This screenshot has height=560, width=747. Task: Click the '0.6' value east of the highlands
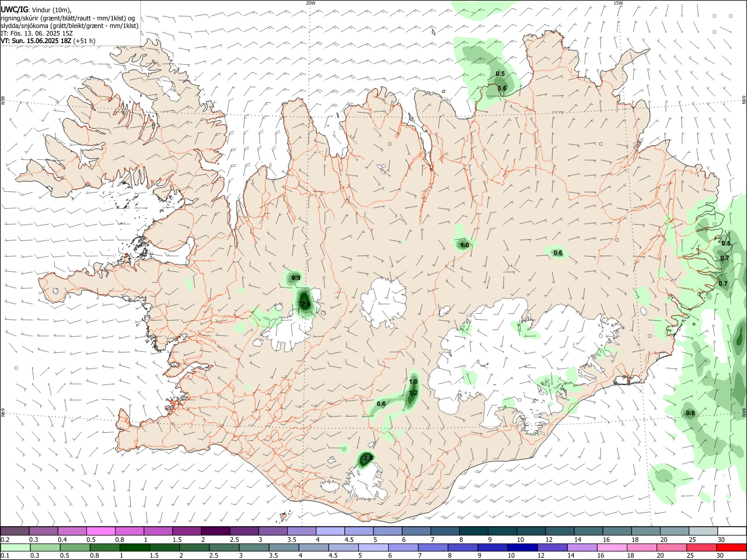[x=558, y=253]
